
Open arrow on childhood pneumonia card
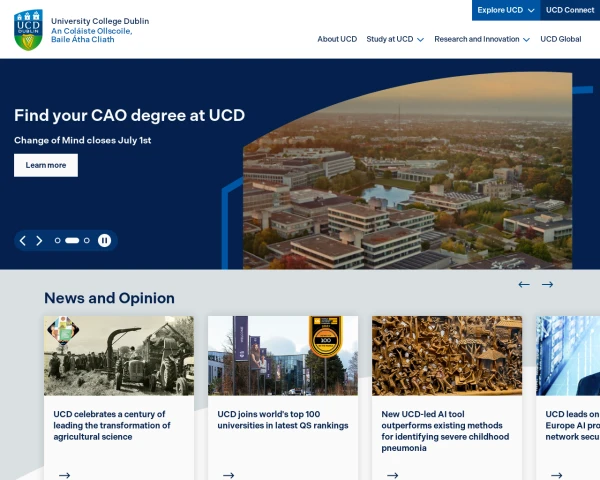(x=393, y=475)
